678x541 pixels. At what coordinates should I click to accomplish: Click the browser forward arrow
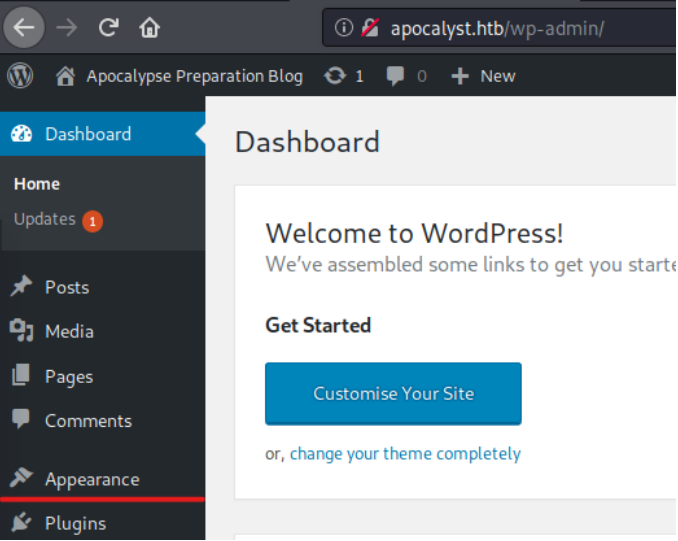67,28
